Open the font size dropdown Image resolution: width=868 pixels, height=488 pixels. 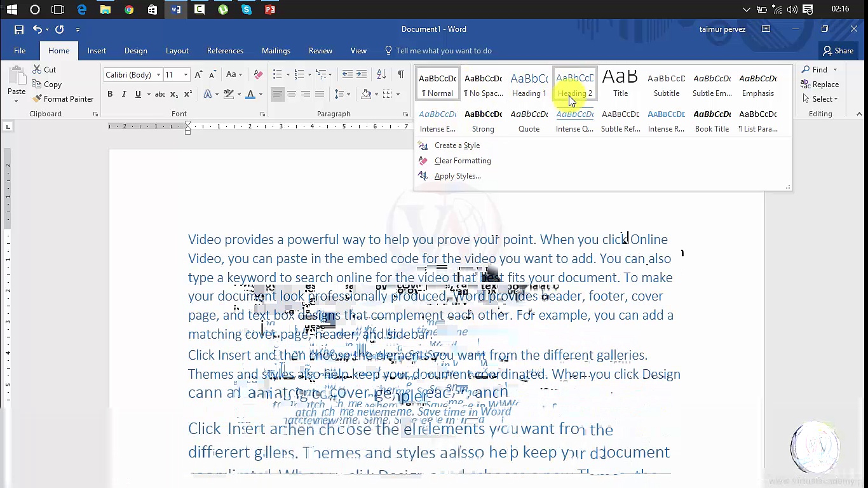[186, 75]
